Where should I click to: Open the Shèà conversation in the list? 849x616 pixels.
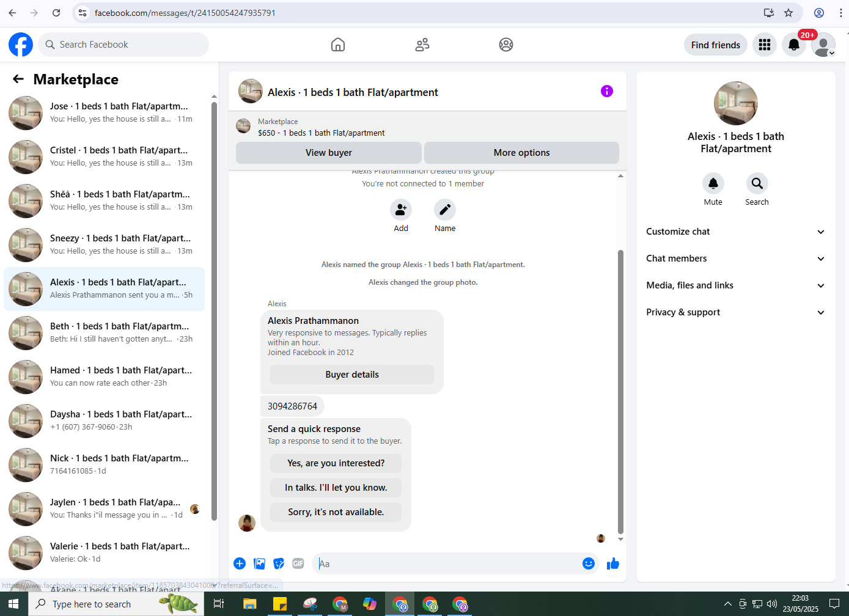[105, 200]
